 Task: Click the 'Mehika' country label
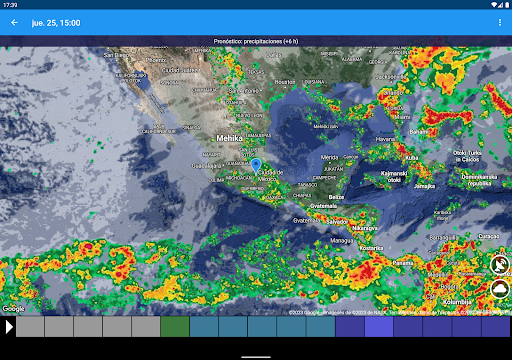coord(229,138)
